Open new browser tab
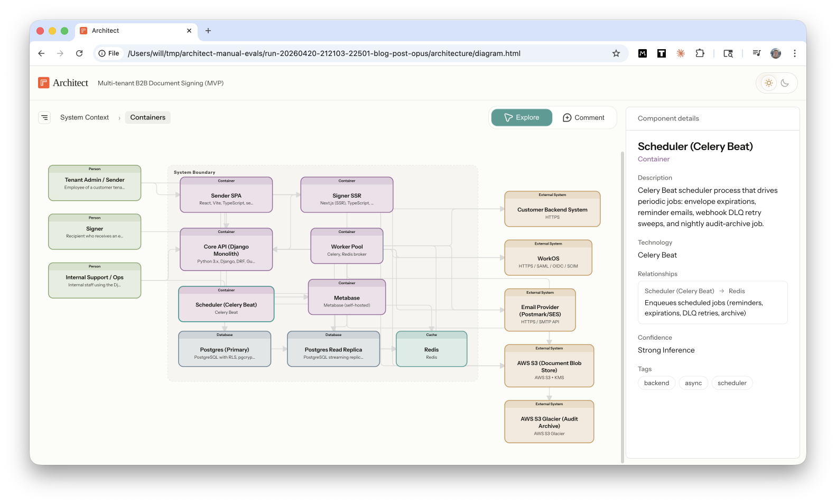 click(x=208, y=31)
